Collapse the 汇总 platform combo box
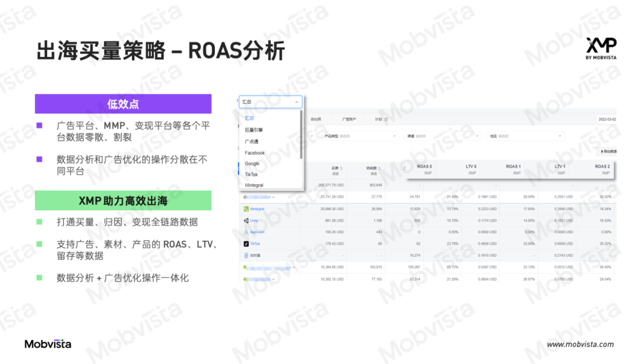Viewport: 634px width, 364px height. 270,102
